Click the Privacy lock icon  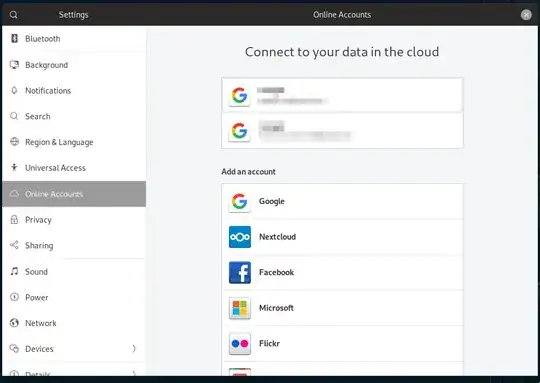(14, 219)
